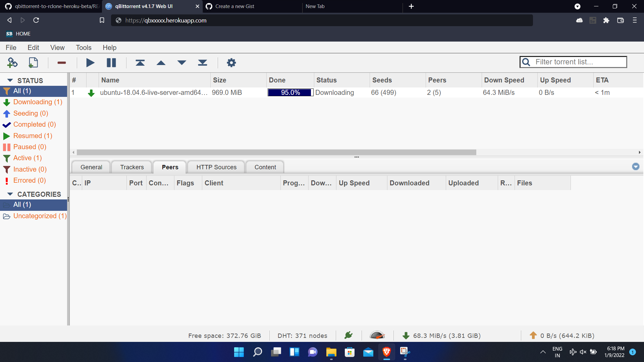Select the Uncategorized (1) category
This screenshot has width=644, height=362.
[x=40, y=216]
